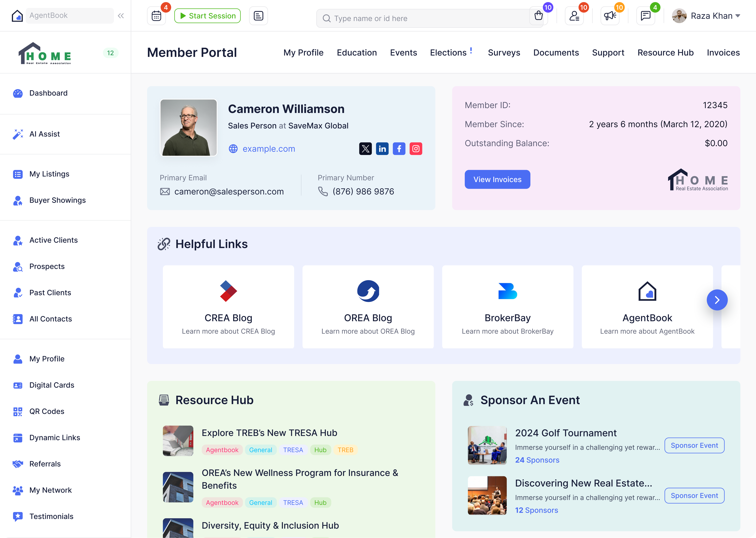Open Cameron's Instagram icon
Screen dimensions: 756x538
pos(416,148)
